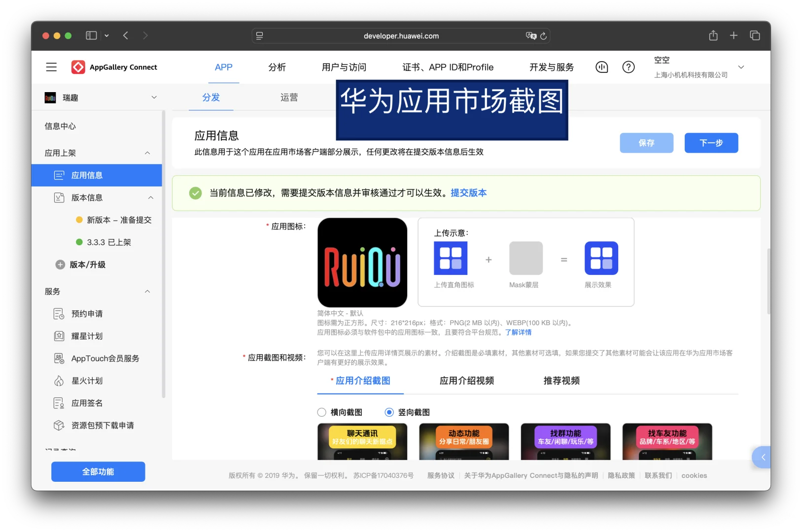Open the 聊天通讯 screenshot thumbnail
The image size is (802, 532).
pyautogui.click(x=362, y=442)
